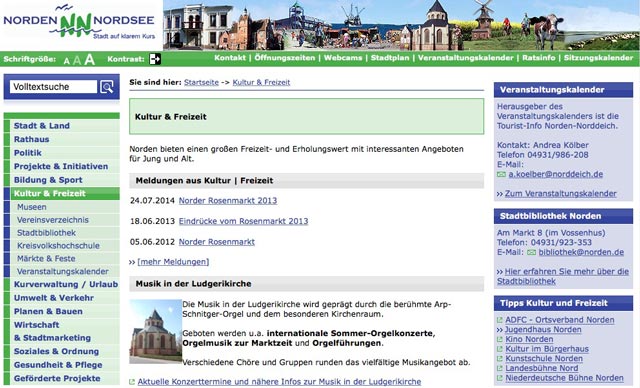Focus the Volltextsuche search field
This screenshot has height=388, width=640.
pyautogui.click(x=53, y=87)
